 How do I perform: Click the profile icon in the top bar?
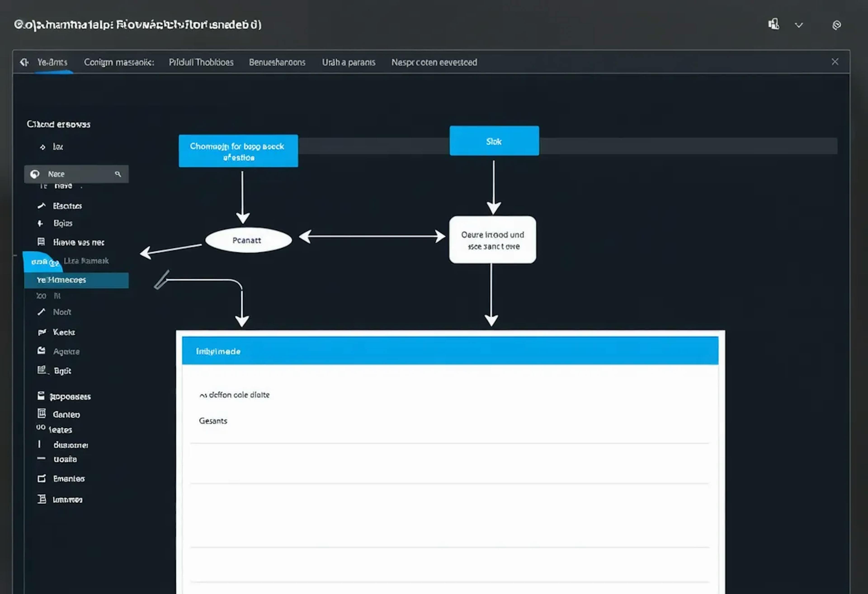[774, 24]
